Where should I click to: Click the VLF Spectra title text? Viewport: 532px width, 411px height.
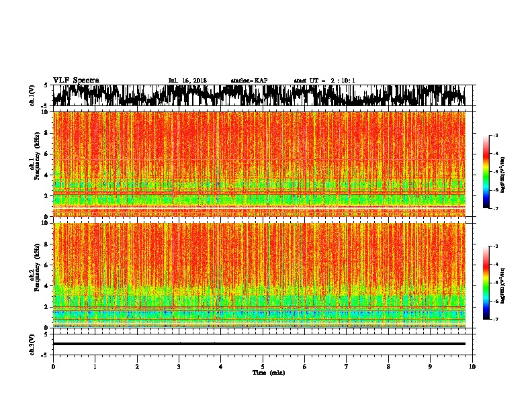pos(76,81)
